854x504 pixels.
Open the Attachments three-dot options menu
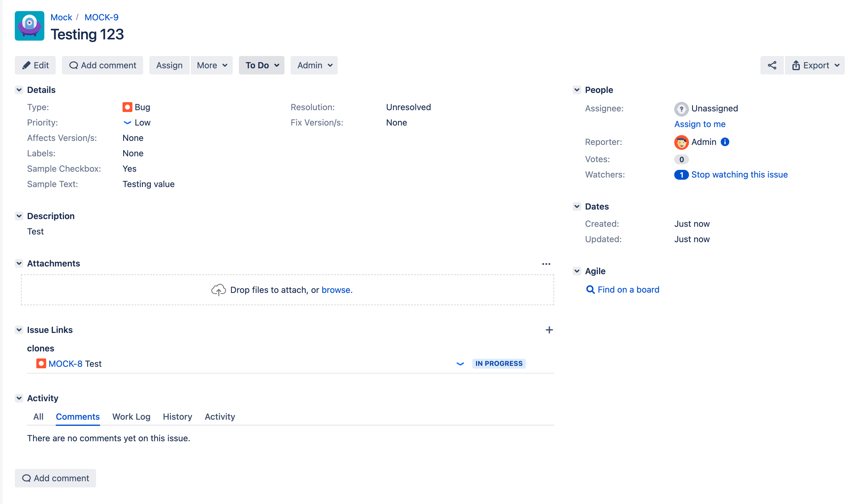click(x=546, y=264)
